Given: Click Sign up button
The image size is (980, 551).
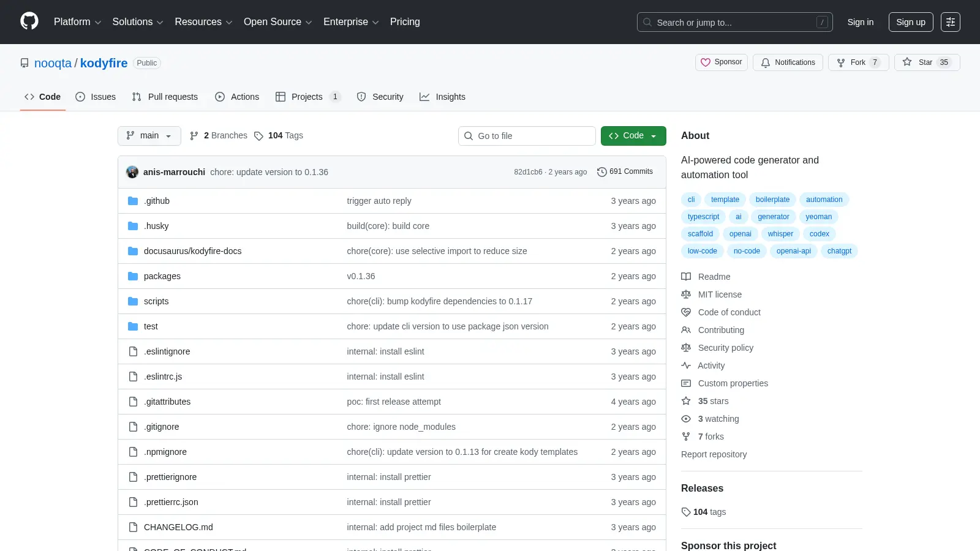Looking at the screenshot, I should pyautogui.click(x=911, y=22).
